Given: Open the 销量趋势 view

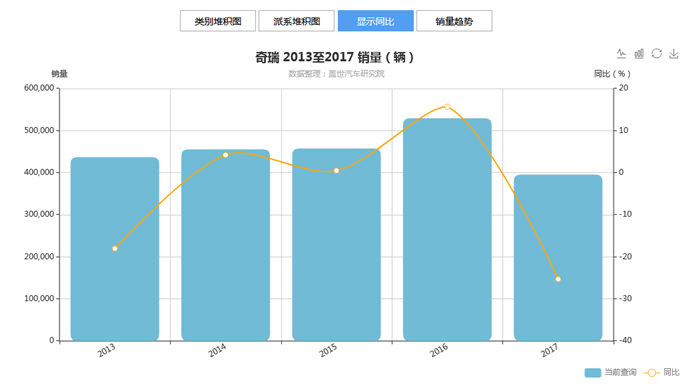Looking at the screenshot, I should tap(454, 21).
